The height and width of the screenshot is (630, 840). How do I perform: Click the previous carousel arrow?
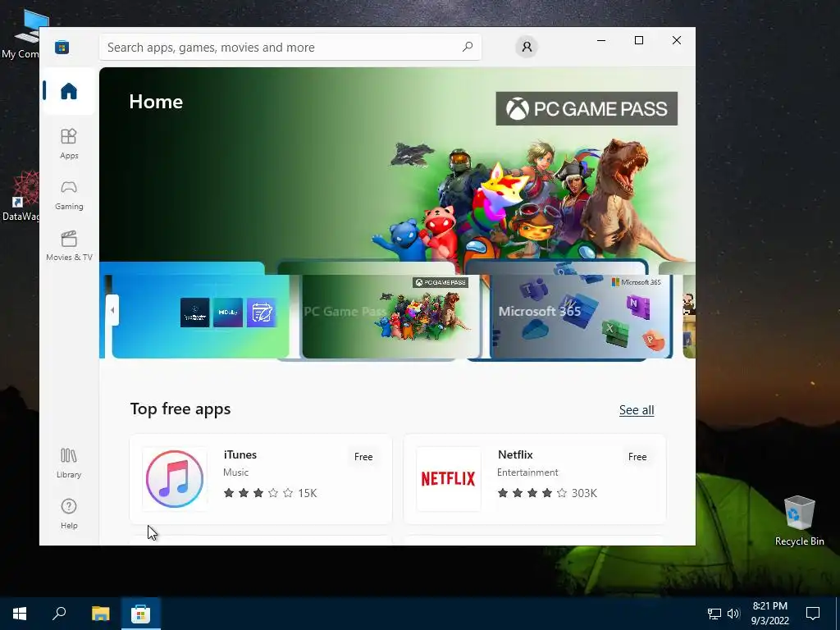pyautogui.click(x=112, y=310)
